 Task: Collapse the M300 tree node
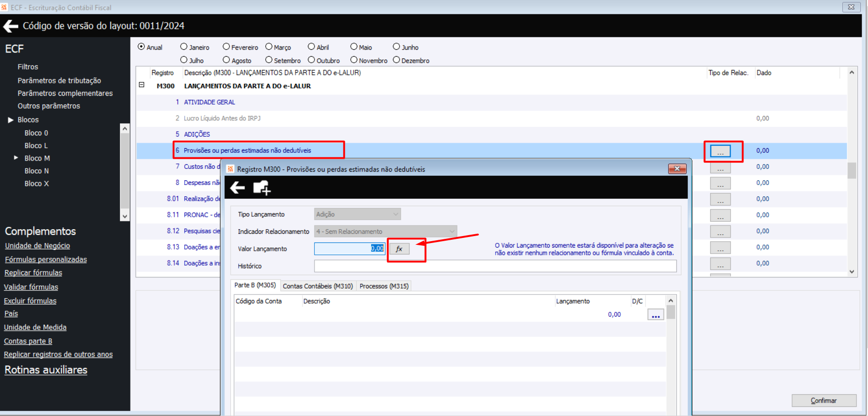tap(142, 85)
